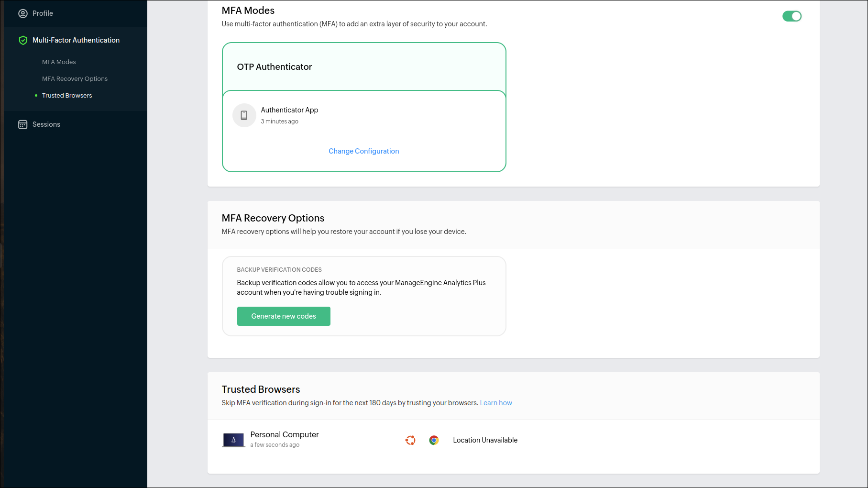Click the Chrome browser icon in Trusted Browsers
This screenshot has height=488, width=868.
click(x=434, y=440)
